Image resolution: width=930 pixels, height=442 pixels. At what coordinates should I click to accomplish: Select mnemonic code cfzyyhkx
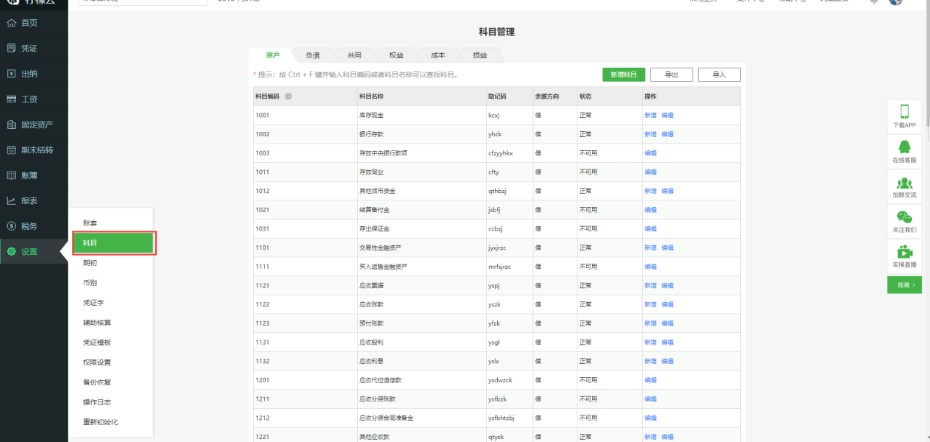click(500, 153)
